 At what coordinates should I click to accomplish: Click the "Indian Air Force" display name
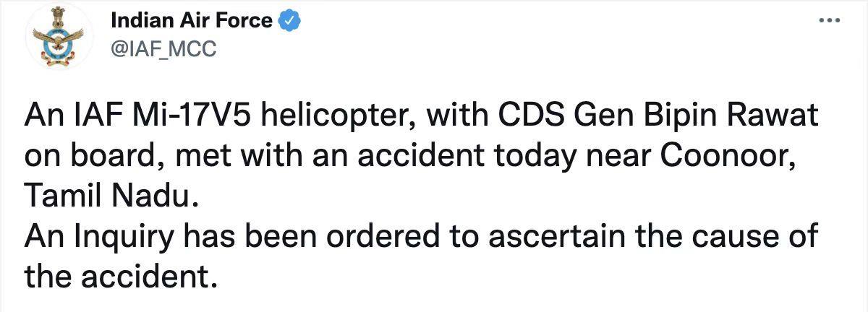pos(192,22)
